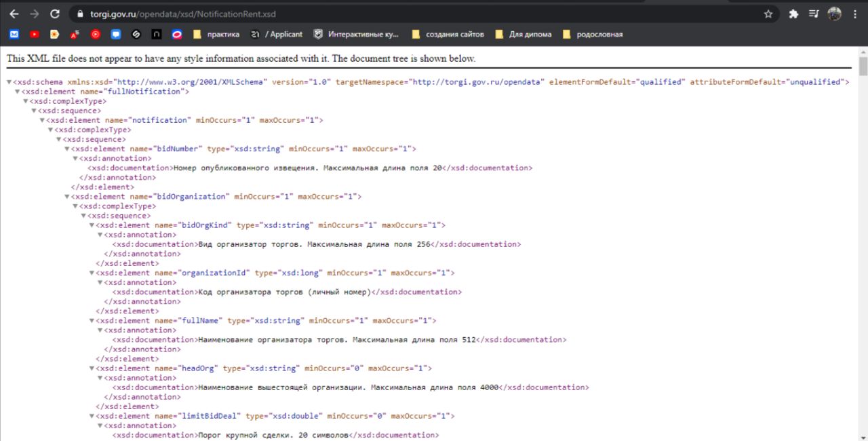The image size is (868, 441).
Task: Open the Chrome profile avatar
Action: 834,14
